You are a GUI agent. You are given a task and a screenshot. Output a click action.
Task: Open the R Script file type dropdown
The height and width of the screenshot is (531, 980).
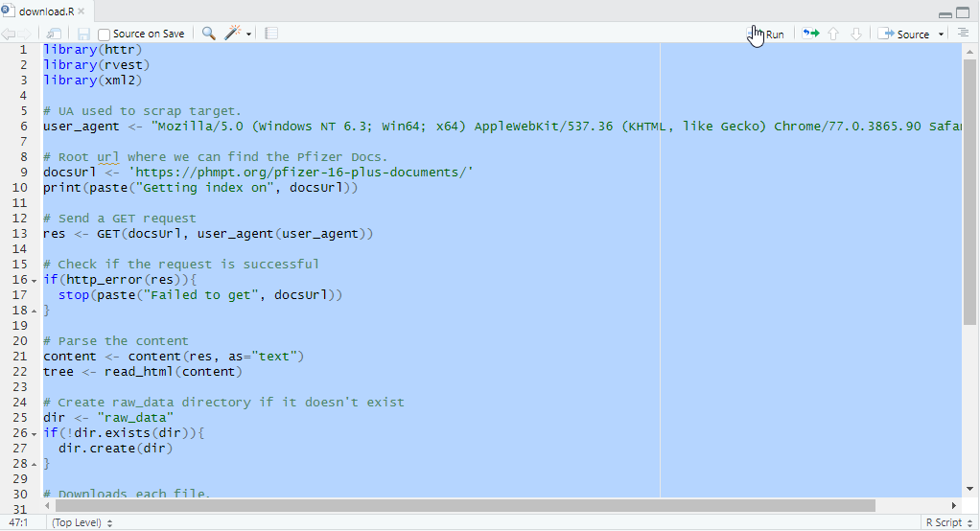945,522
